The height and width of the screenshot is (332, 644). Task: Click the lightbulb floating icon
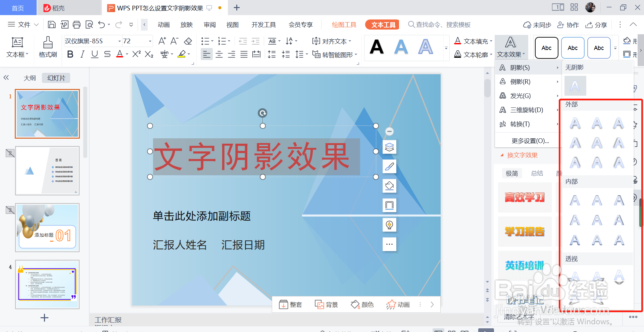(x=389, y=225)
